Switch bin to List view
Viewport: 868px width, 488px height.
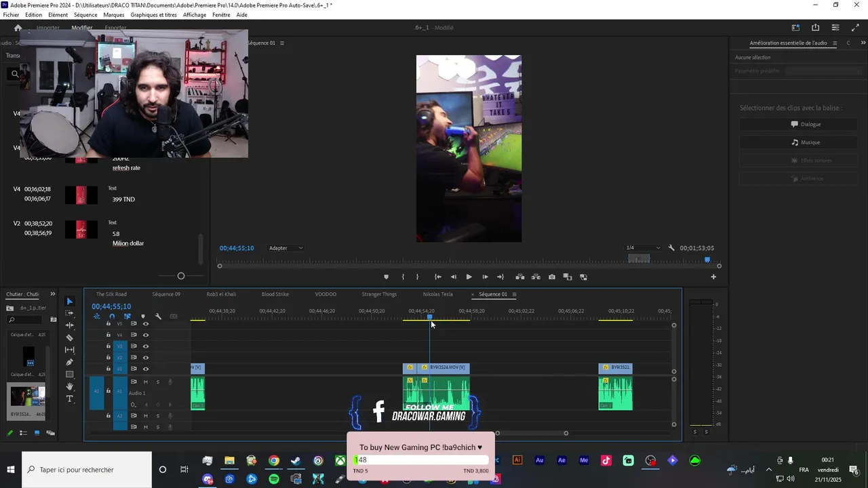pos(23,432)
